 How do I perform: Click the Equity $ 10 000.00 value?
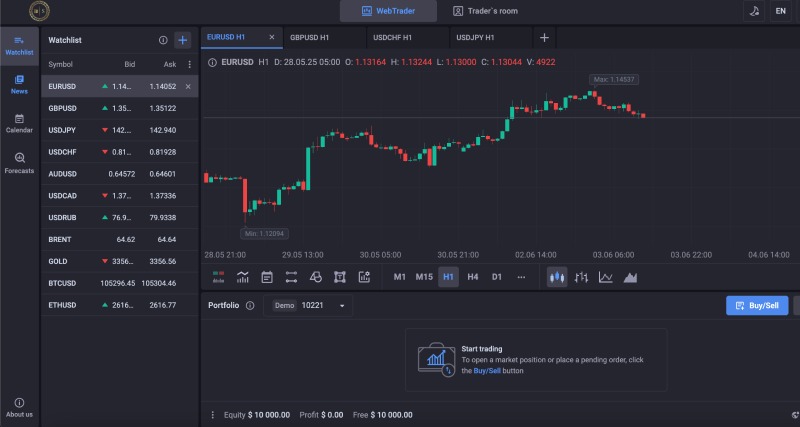pos(257,415)
